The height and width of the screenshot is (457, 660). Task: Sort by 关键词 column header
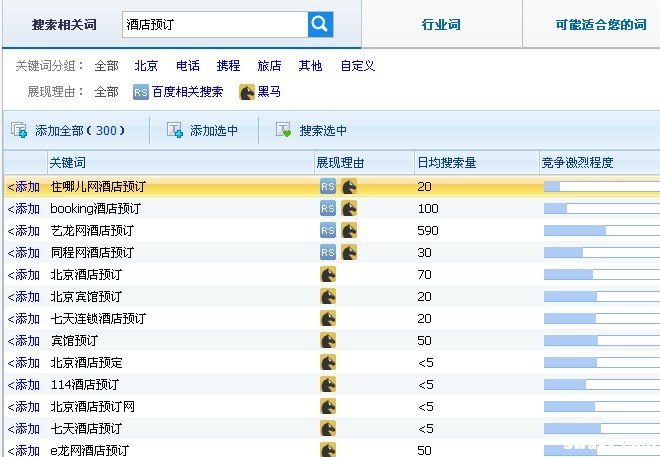click(x=67, y=162)
